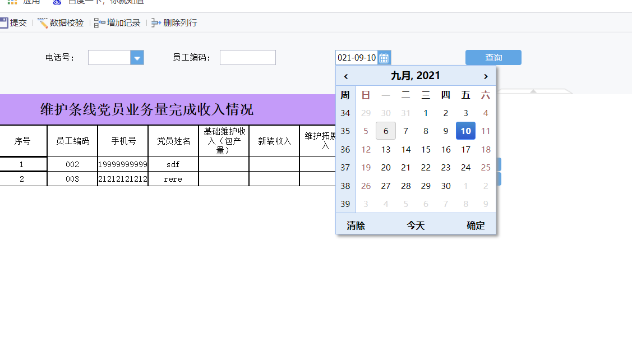
Task: Click the 提交 (submit) toolbar icon
Action: [3, 23]
